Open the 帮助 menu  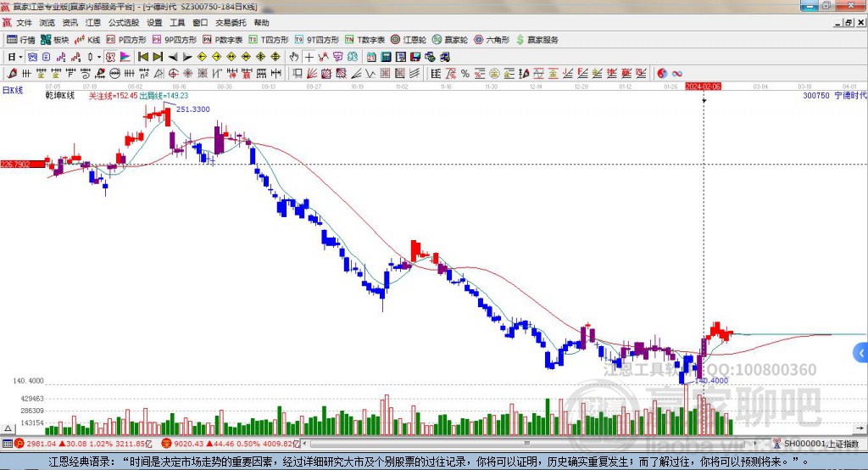[261, 23]
